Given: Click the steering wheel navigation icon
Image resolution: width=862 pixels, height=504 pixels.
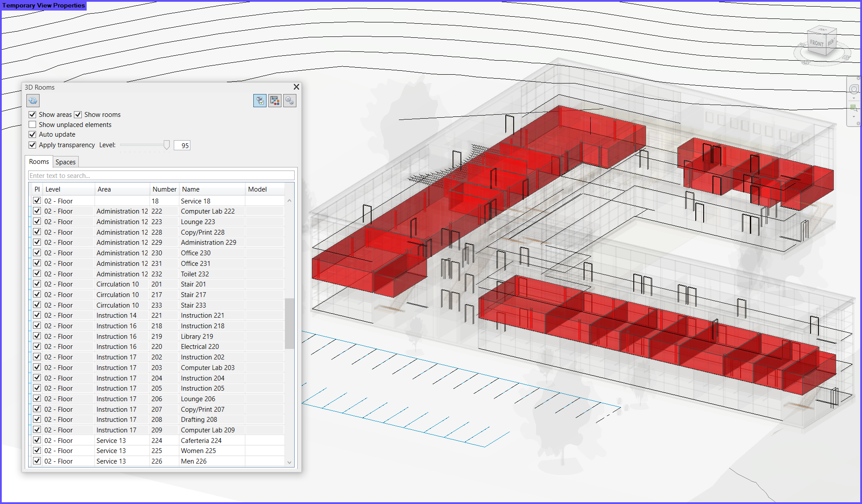Looking at the screenshot, I should [x=854, y=89].
